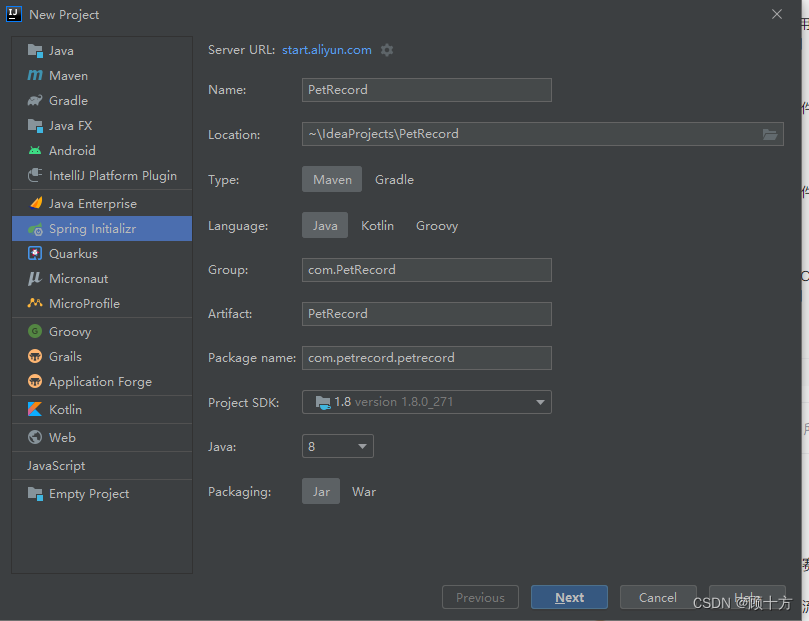Select the green Groovy icon
Viewport: 809px width, 621px height.
[x=35, y=331]
